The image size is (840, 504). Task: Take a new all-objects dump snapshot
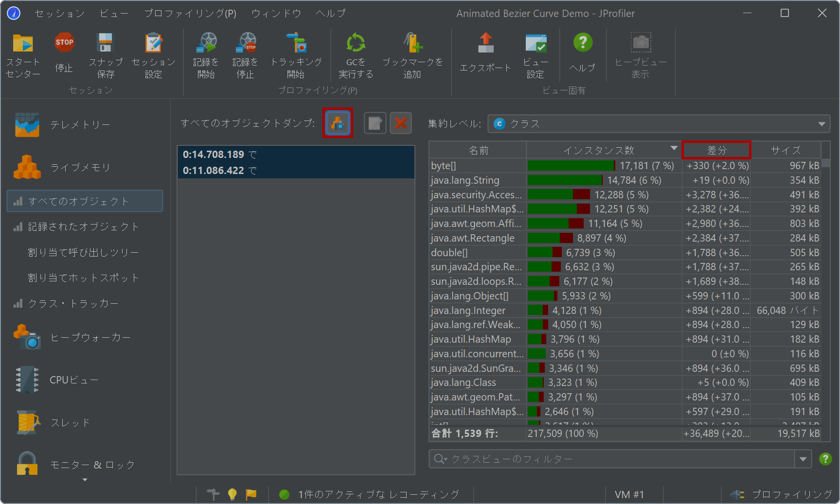[338, 123]
